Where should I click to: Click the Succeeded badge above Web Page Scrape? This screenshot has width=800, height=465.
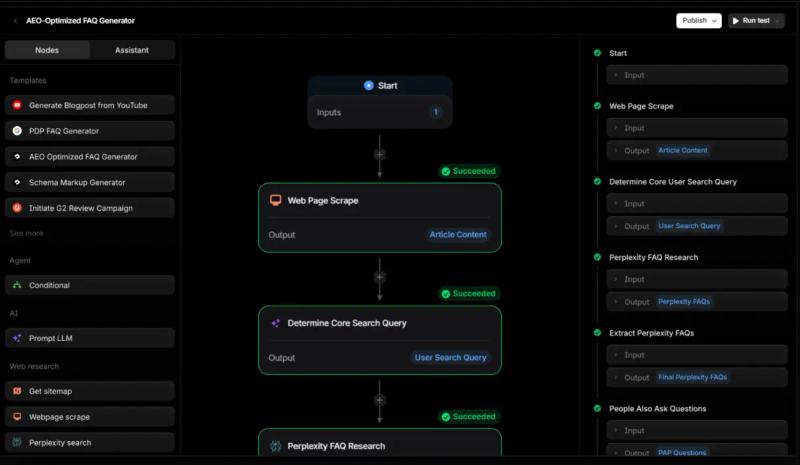click(469, 171)
